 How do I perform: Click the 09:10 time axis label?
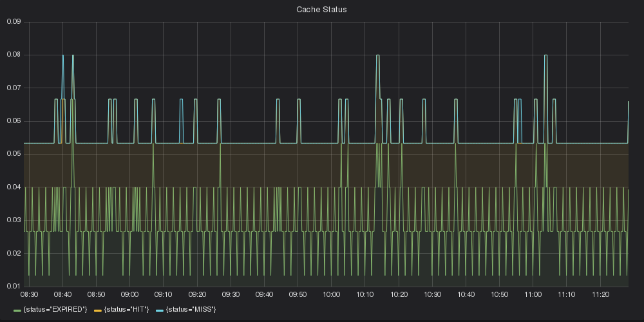coord(164,294)
